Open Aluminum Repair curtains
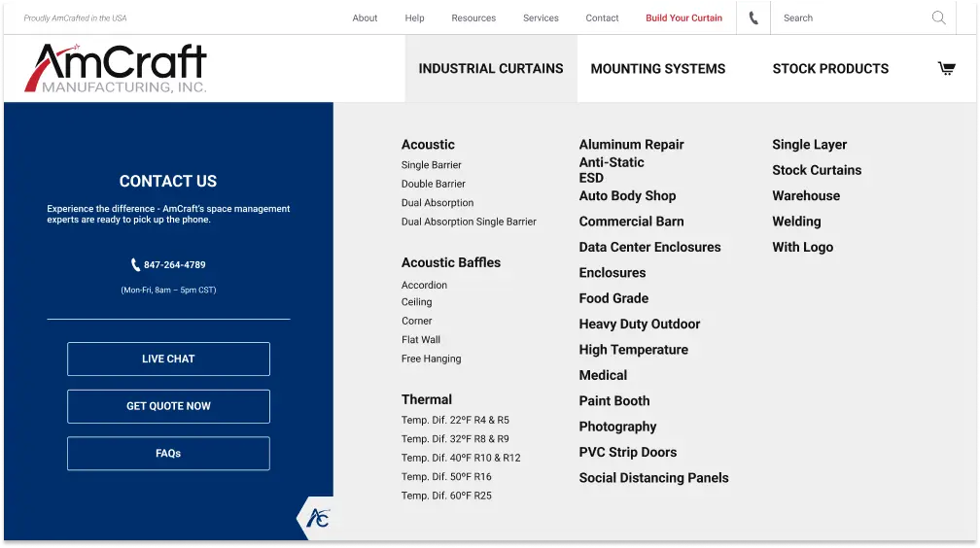The width and height of the screenshot is (980, 548). point(631,145)
